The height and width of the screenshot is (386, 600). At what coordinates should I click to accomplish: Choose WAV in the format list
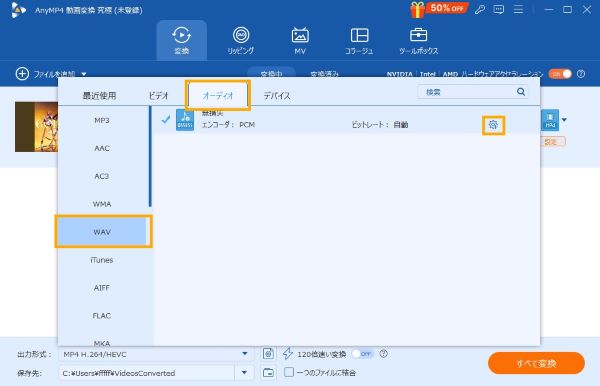coord(102,232)
